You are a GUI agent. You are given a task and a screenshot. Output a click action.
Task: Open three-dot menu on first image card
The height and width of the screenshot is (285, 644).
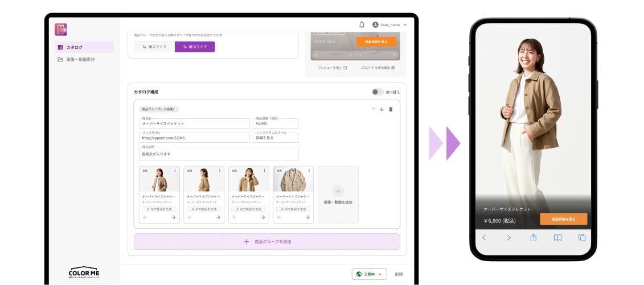pyautogui.click(x=175, y=170)
